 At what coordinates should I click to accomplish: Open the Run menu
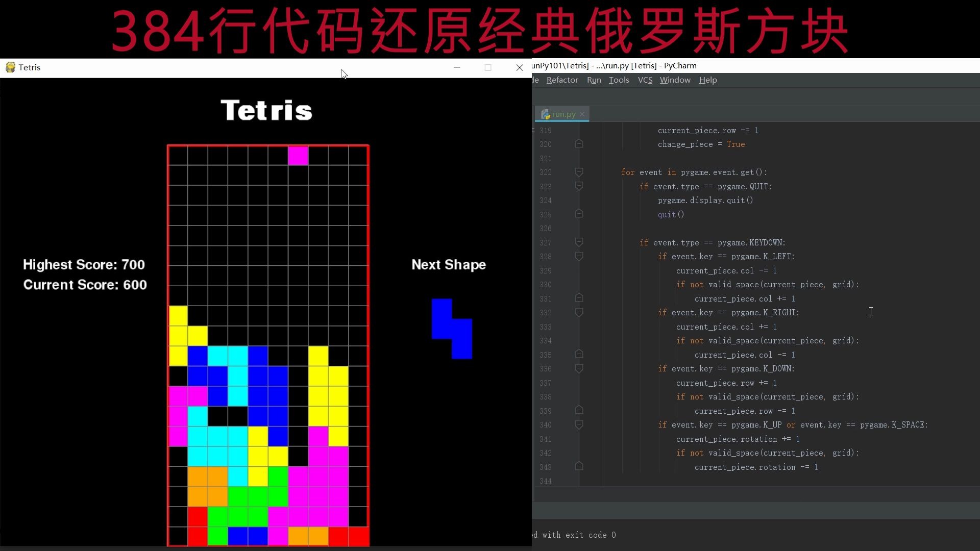coord(594,80)
